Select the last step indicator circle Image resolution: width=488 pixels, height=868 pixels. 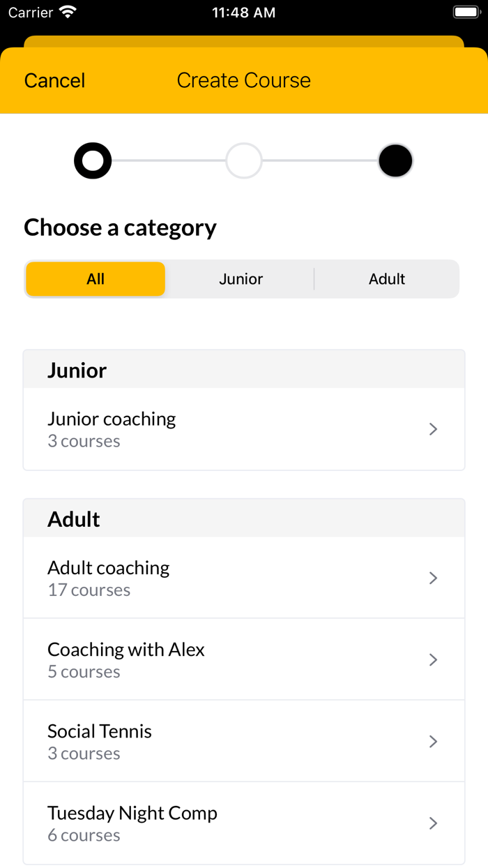[395, 160]
